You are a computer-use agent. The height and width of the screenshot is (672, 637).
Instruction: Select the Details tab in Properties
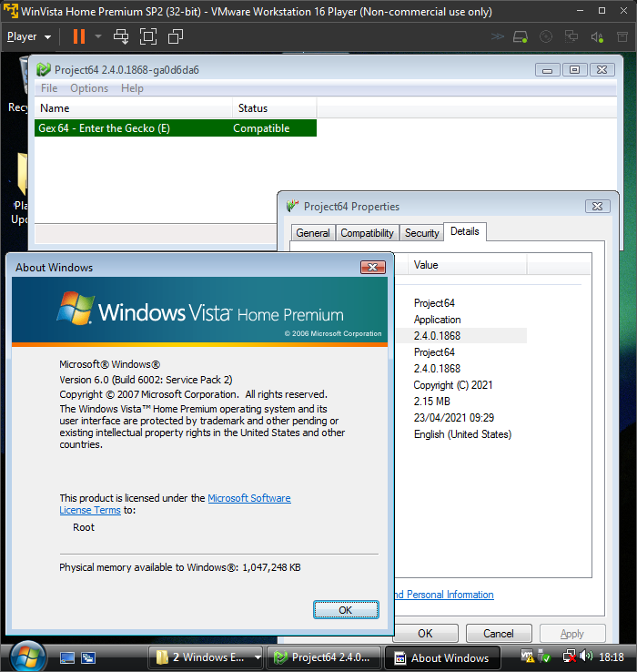tap(465, 231)
